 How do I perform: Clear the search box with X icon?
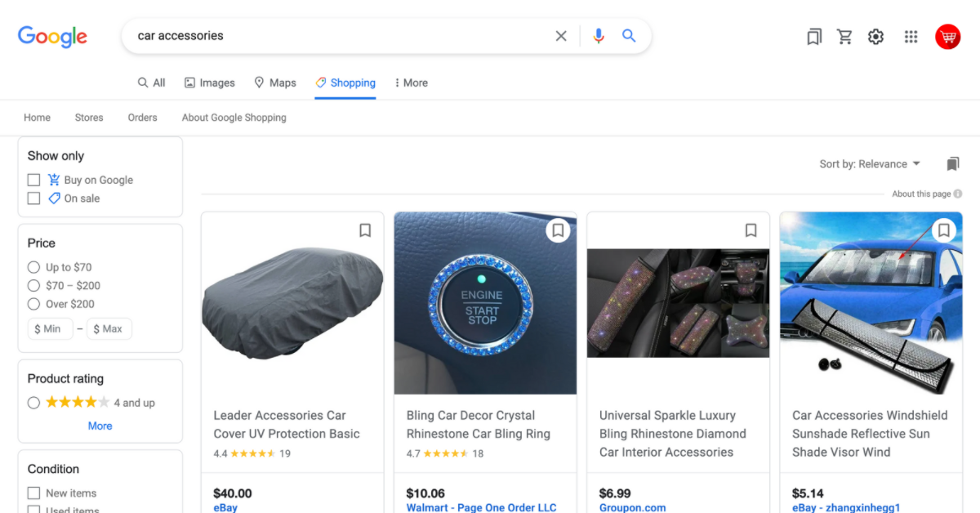[x=561, y=36]
